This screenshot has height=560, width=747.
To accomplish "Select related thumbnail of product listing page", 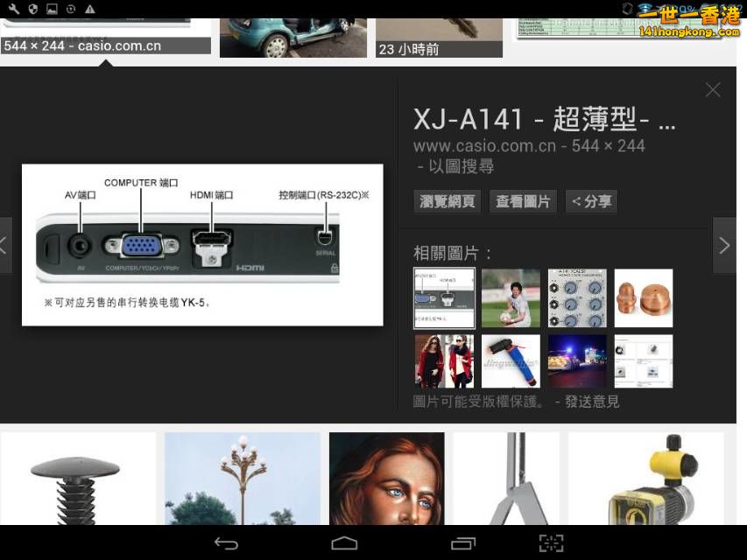I will 644,361.
